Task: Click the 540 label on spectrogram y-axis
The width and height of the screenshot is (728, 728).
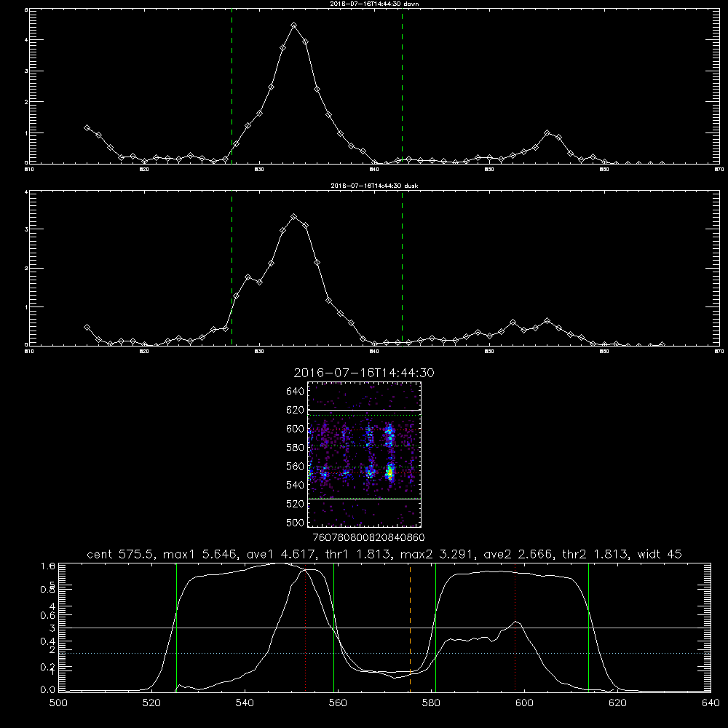Action: click(295, 485)
